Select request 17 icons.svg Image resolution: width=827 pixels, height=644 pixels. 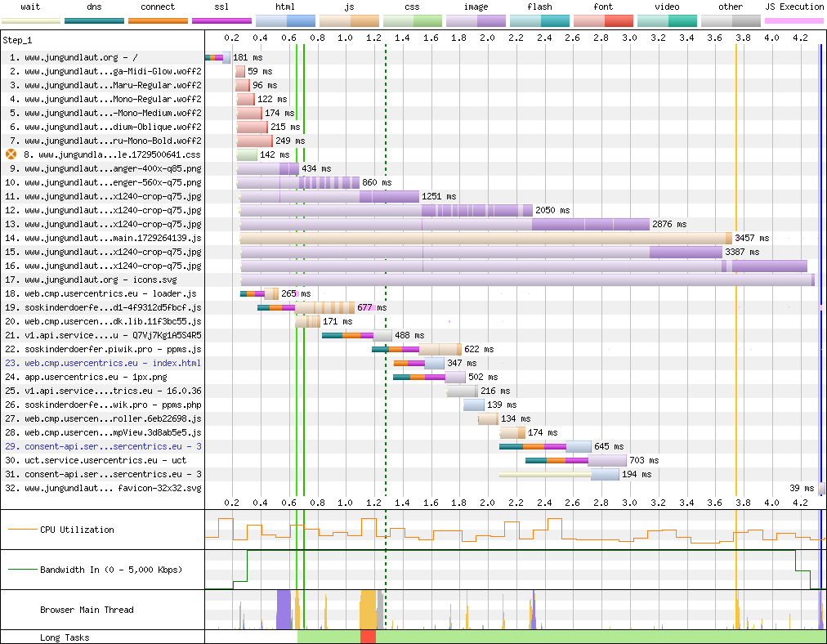[91, 280]
